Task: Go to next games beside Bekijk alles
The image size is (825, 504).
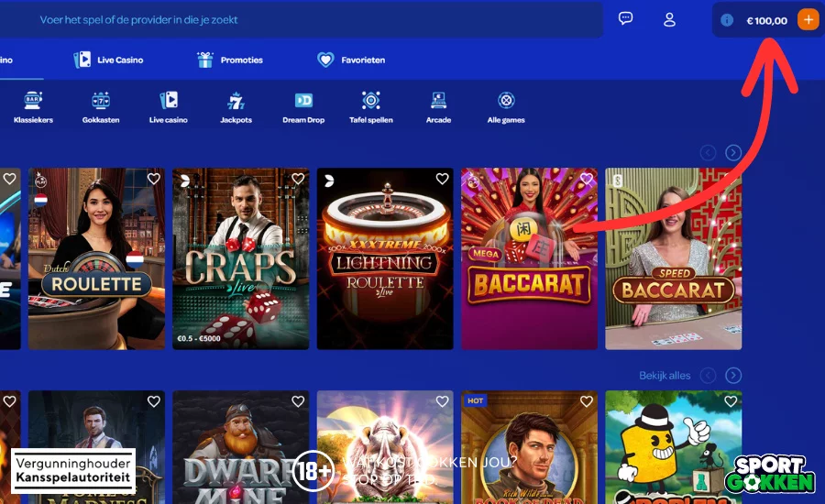Action: coord(733,375)
